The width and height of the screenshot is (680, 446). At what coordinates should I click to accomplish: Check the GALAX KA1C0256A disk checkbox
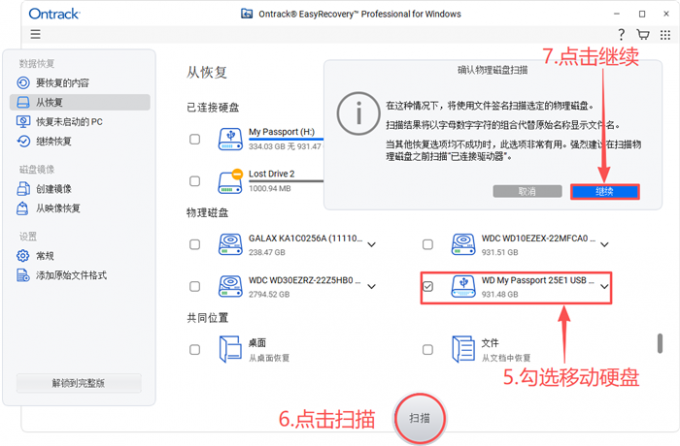click(195, 245)
